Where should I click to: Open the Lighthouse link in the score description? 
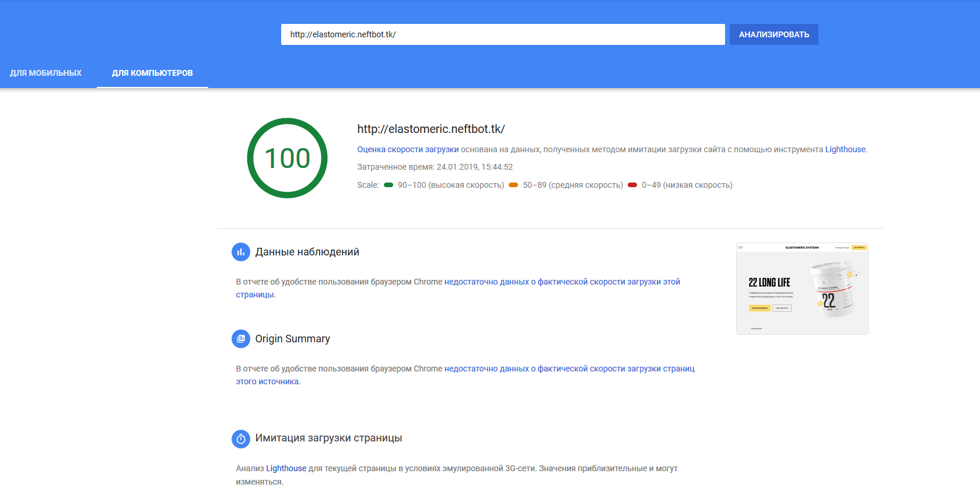pyautogui.click(x=845, y=150)
